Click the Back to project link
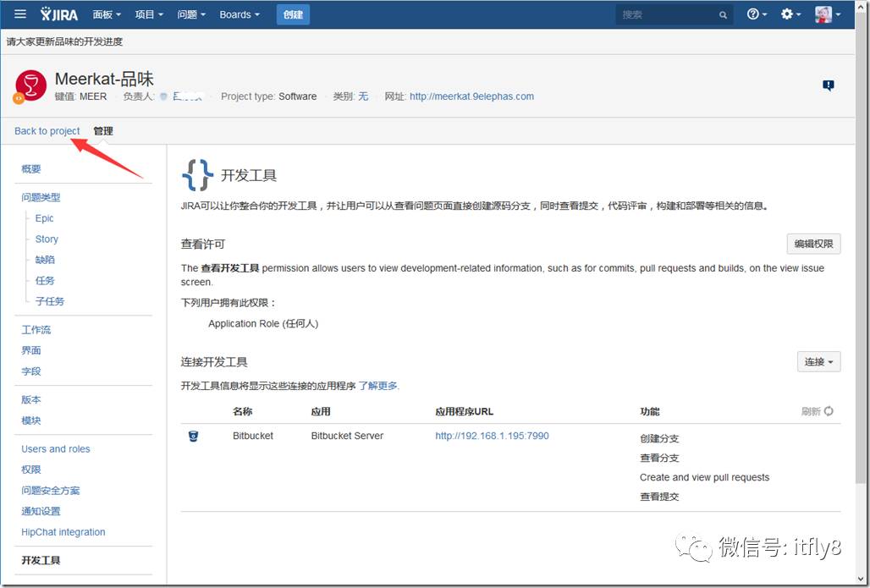 click(x=47, y=131)
